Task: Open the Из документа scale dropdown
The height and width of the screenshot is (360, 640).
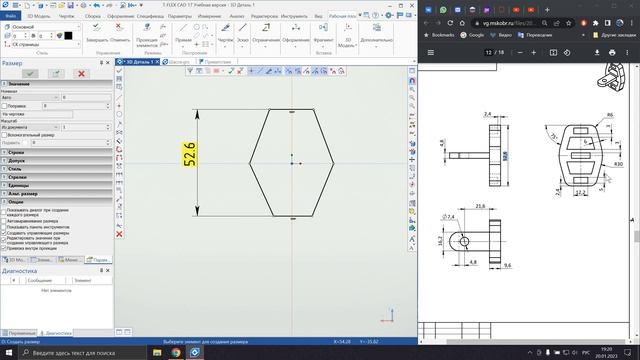Action: point(30,127)
